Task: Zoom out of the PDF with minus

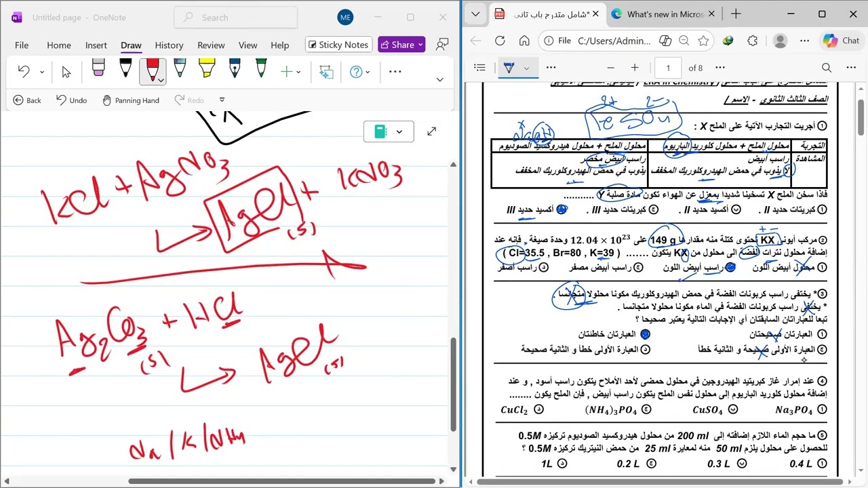Action: coord(610,68)
